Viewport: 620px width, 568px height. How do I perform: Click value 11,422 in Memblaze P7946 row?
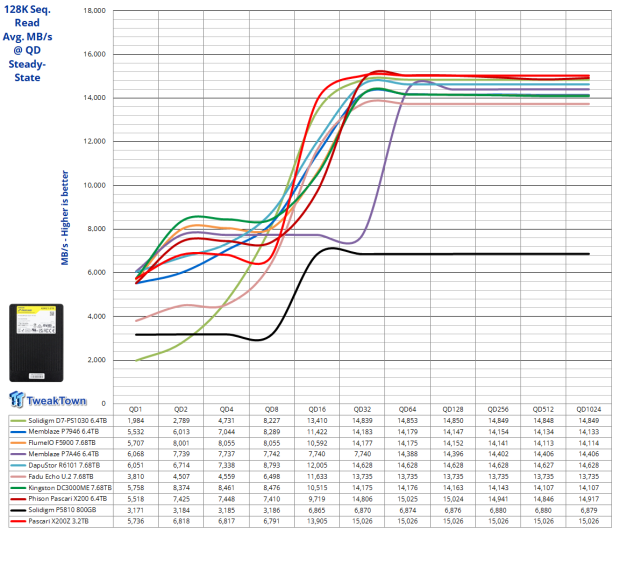pos(317,432)
